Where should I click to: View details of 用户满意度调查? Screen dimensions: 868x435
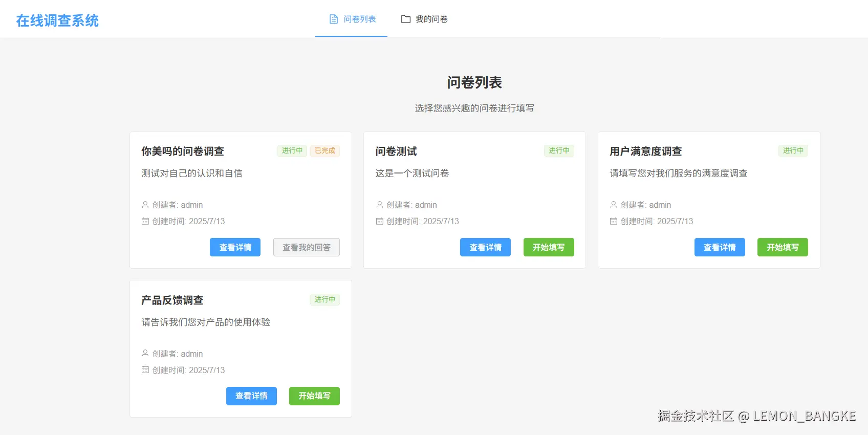click(720, 247)
